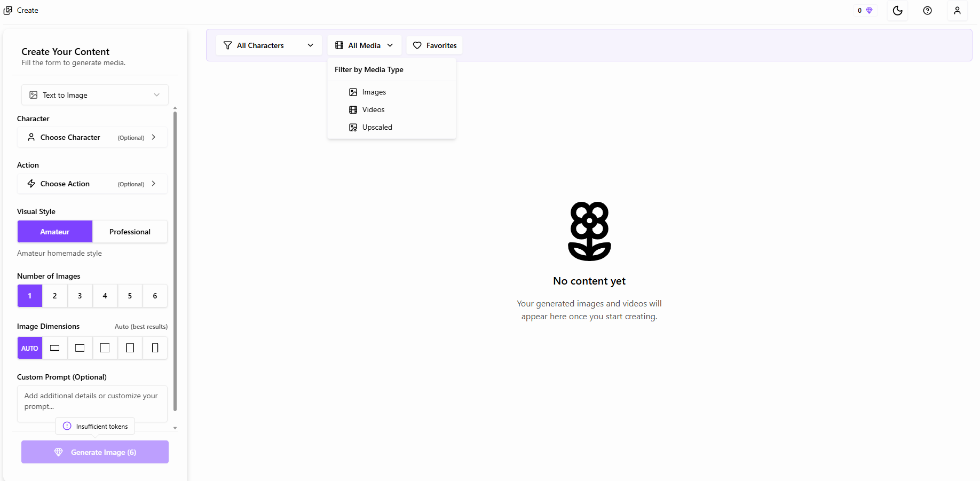Screen dimensions: 980x481
Task: Click the Create icon in the top bar
Action: [x=8, y=10]
